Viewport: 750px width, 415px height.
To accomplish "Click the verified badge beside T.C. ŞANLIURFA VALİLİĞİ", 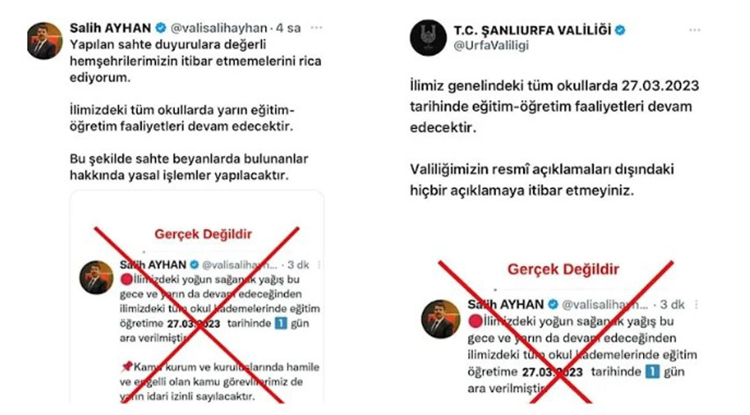I will [620, 30].
